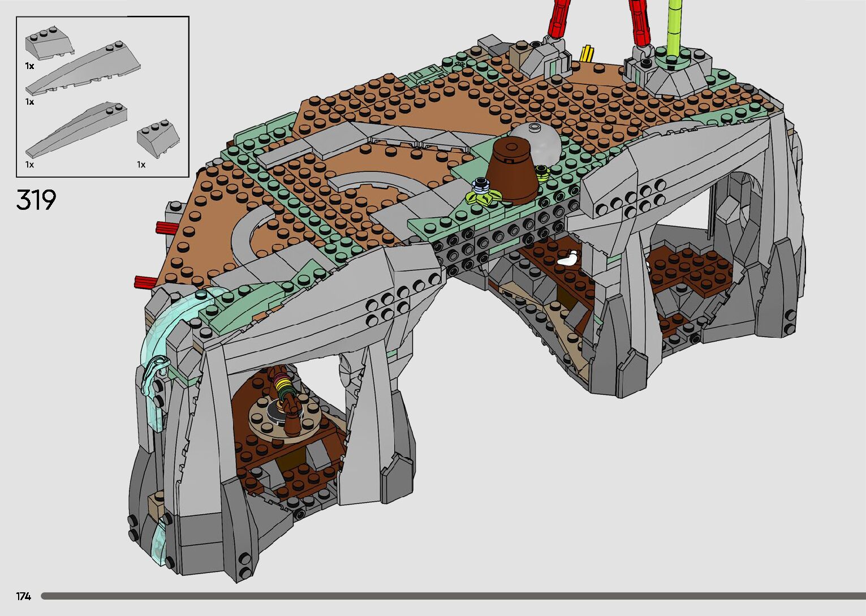866x616 pixels.
Task: Click the 1x label under the small right wedge
Action: [x=141, y=165]
